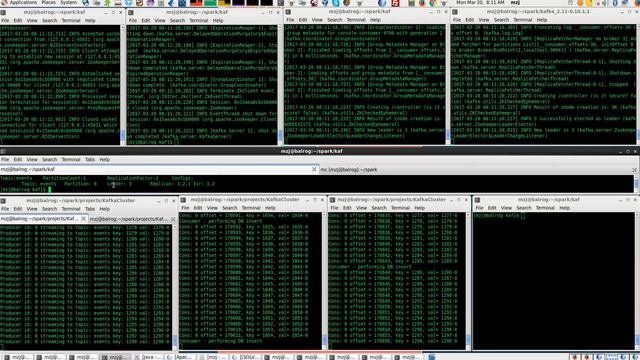Switch to the Java window in the taskbar
This screenshot has height=360, width=640.
(149, 357)
